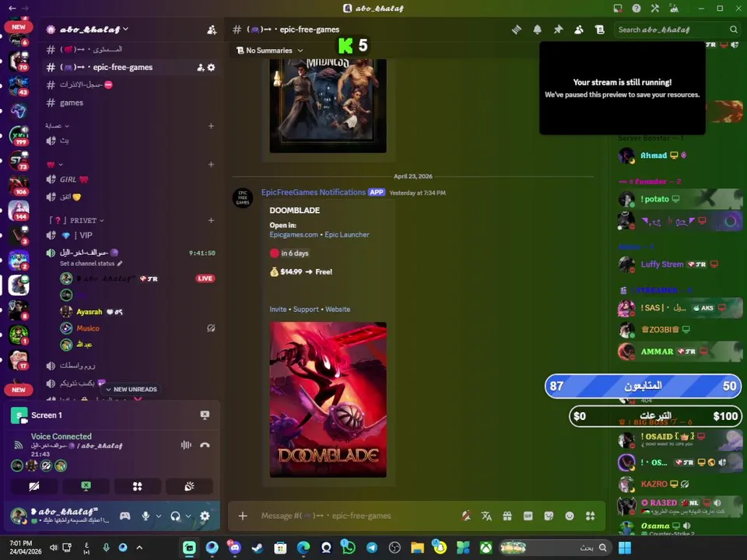Open the GIF picker
Image resolution: width=747 pixels, height=560 pixels.
pyautogui.click(x=528, y=516)
